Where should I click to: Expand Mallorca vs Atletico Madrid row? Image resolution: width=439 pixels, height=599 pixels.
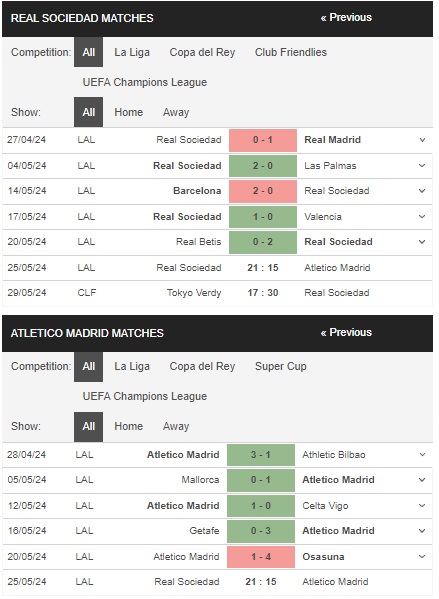coord(422,480)
